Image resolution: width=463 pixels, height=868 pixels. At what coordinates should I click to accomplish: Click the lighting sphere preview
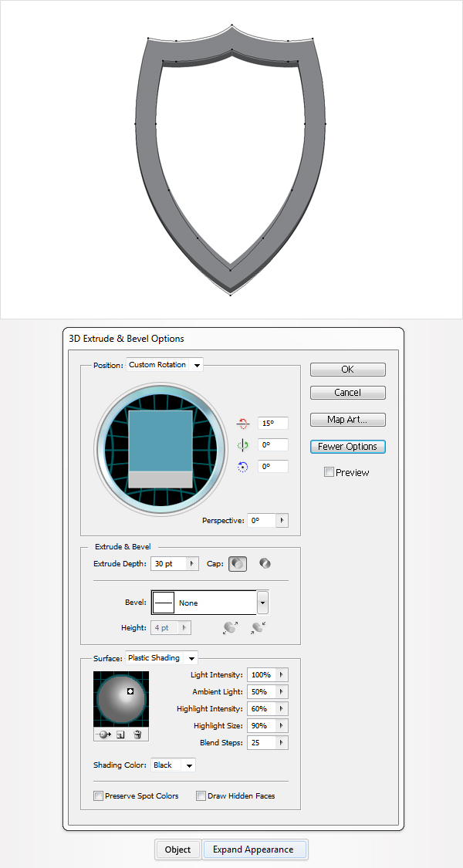[x=121, y=700]
